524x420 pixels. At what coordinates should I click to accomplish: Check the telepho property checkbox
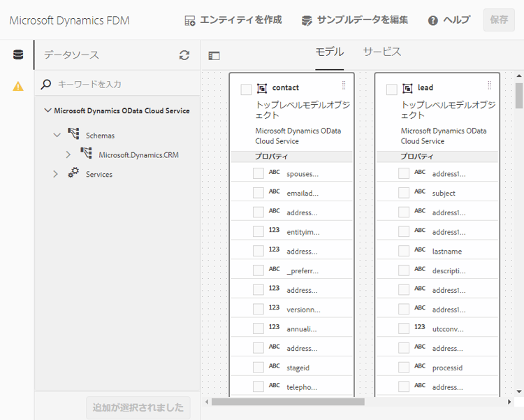[259, 387]
